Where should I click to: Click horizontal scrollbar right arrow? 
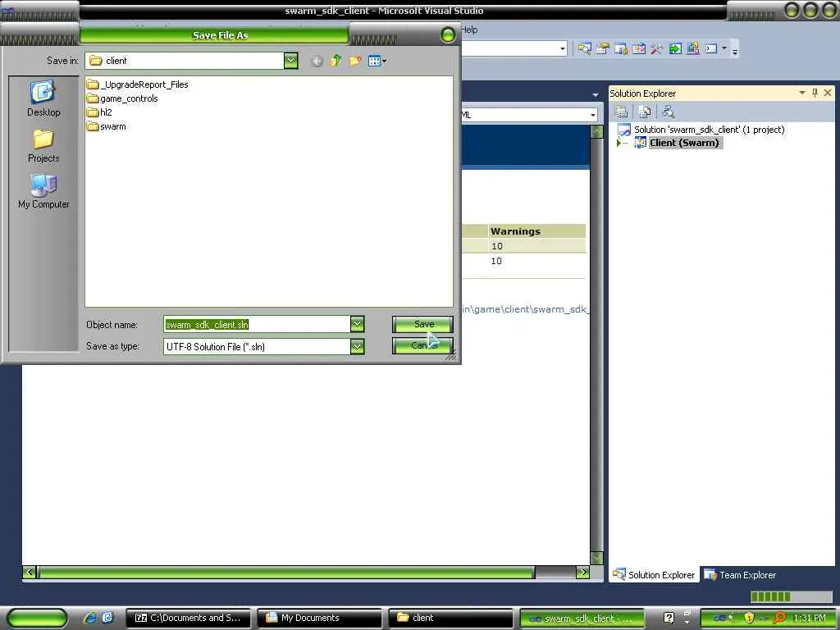point(583,572)
